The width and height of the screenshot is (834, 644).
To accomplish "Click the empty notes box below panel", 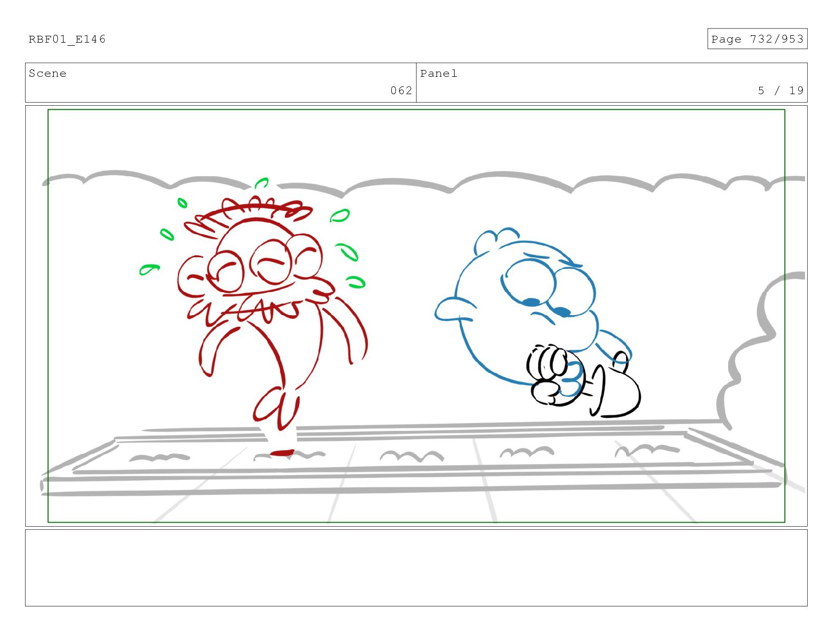I will [x=416, y=568].
